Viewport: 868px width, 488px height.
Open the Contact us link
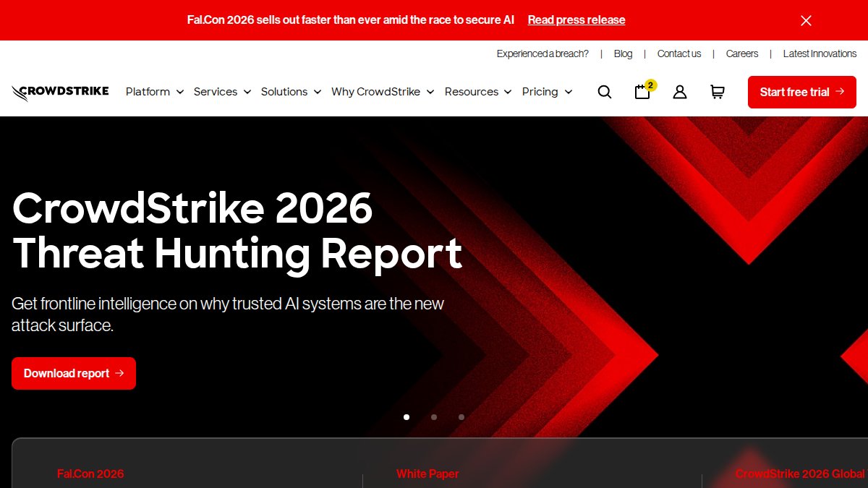pos(679,53)
